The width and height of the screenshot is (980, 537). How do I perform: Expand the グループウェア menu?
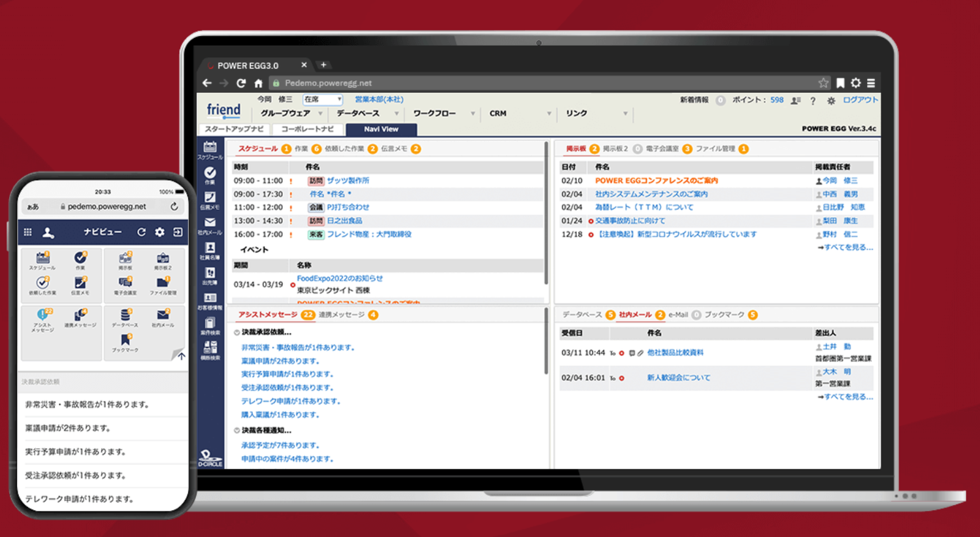[290, 114]
